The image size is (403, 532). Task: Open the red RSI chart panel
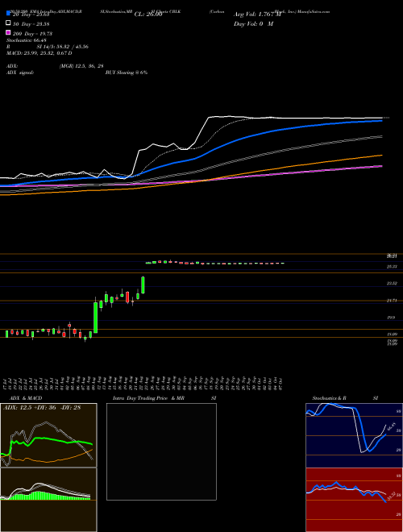pos(354,500)
